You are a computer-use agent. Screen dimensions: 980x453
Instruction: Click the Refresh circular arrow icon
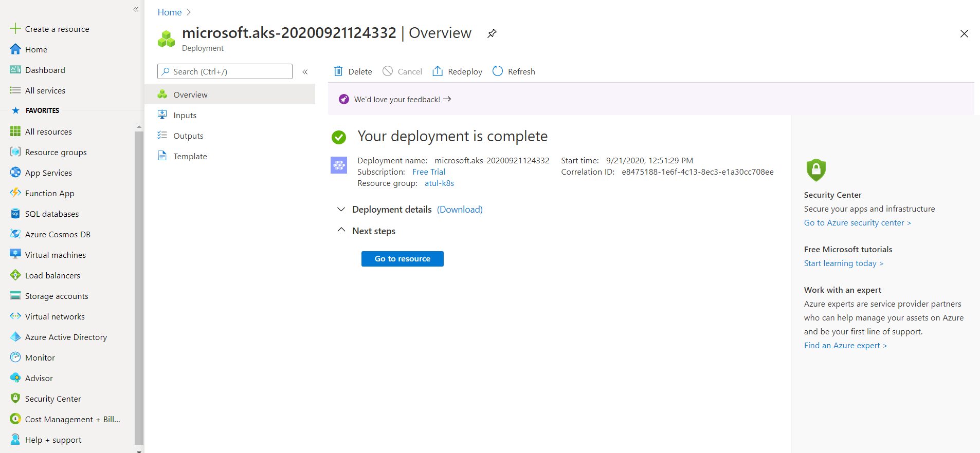[x=497, y=71]
